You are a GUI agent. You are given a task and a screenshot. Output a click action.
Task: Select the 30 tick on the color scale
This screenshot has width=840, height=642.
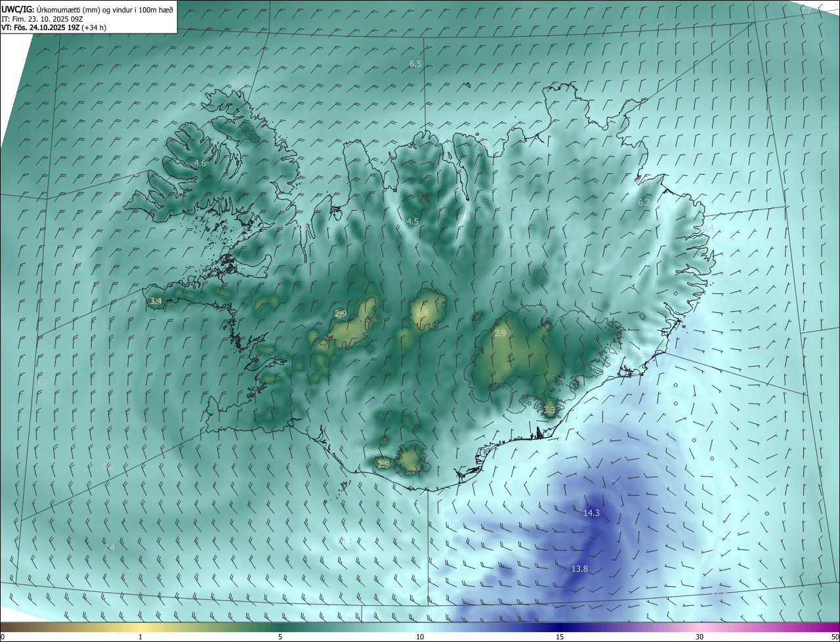[700, 637]
